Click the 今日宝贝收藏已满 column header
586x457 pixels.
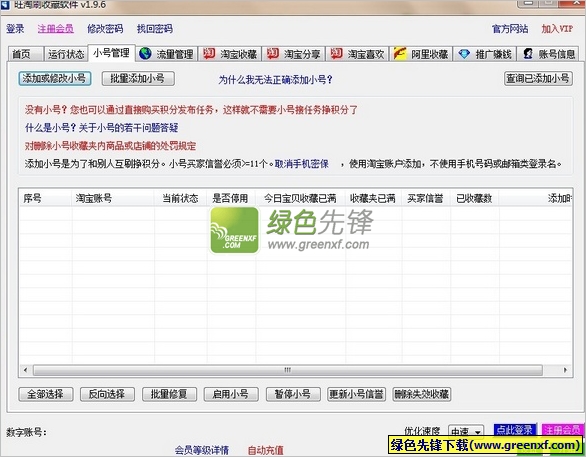click(x=300, y=198)
